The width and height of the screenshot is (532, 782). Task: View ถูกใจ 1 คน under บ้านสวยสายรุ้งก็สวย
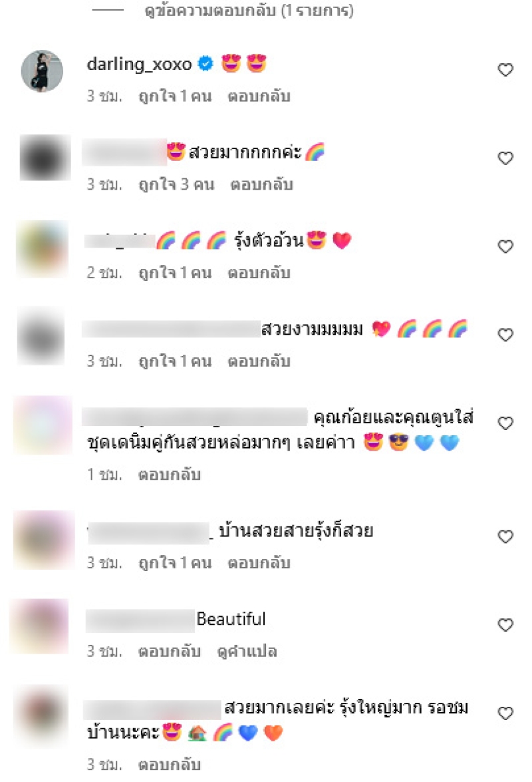click(175, 563)
